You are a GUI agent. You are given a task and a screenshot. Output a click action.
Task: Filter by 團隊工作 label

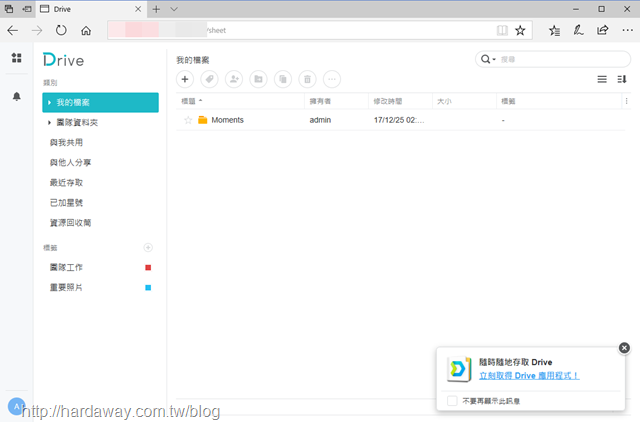coord(66,267)
